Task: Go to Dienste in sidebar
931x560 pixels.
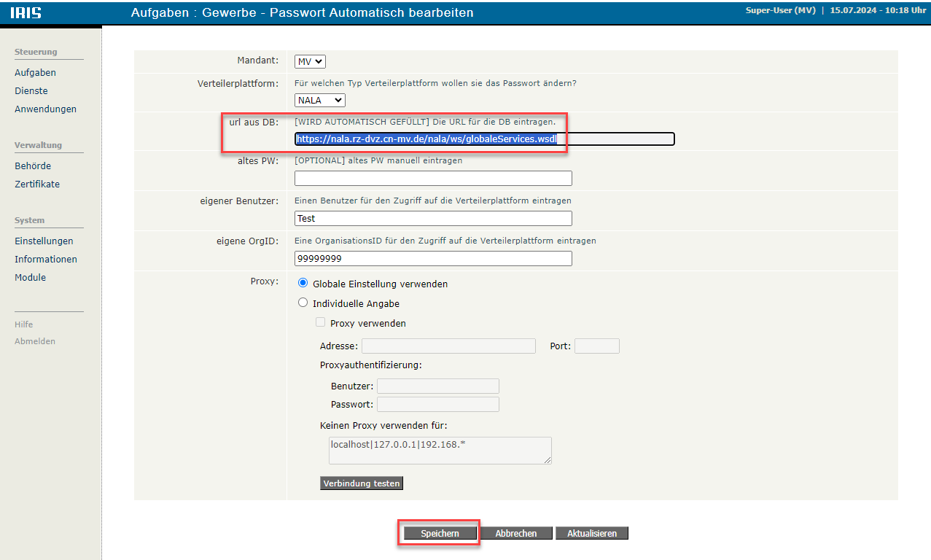Action: 31,91
